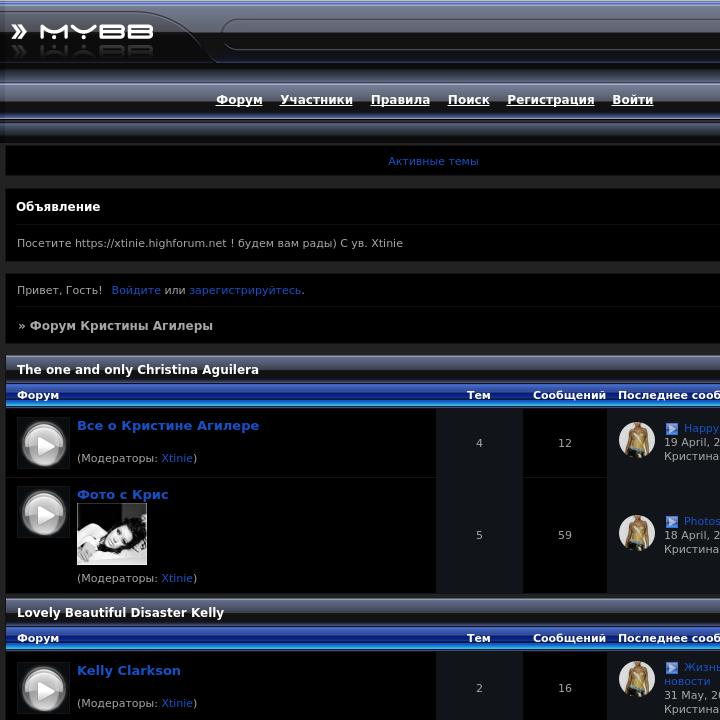Open moderator Xtinie link under Kelly Clarkson
Viewport: 720px width, 720px height.
177,703
